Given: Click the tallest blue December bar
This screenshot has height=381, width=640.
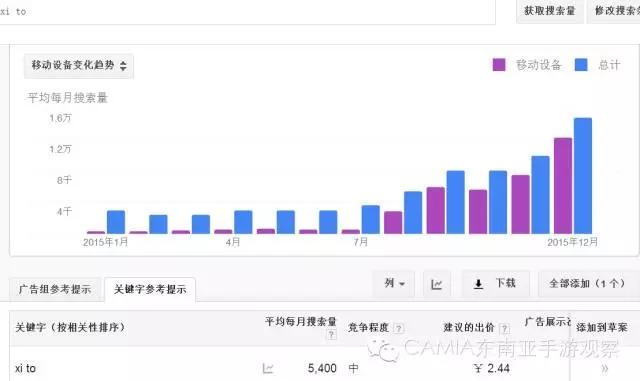Looking at the screenshot, I should click(x=582, y=176).
